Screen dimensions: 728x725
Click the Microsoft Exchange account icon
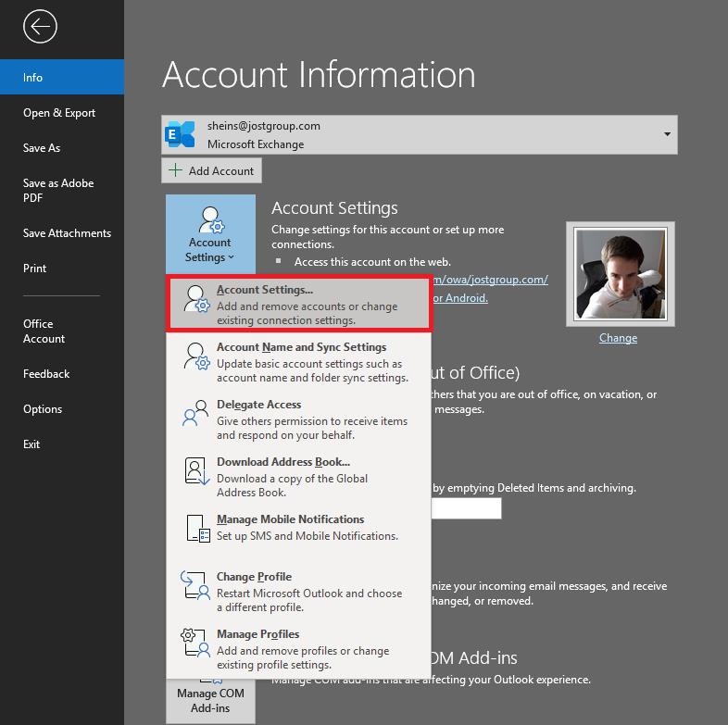(x=180, y=134)
